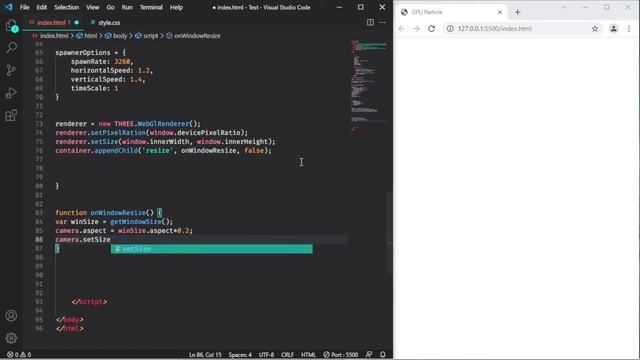Open the Selection menu
Screen dimensions: 640x360
tap(67, 7)
